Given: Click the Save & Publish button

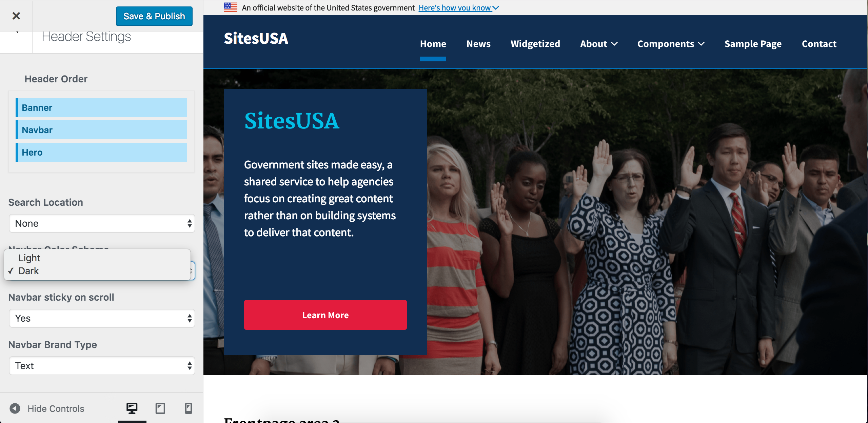Looking at the screenshot, I should [154, 16].
